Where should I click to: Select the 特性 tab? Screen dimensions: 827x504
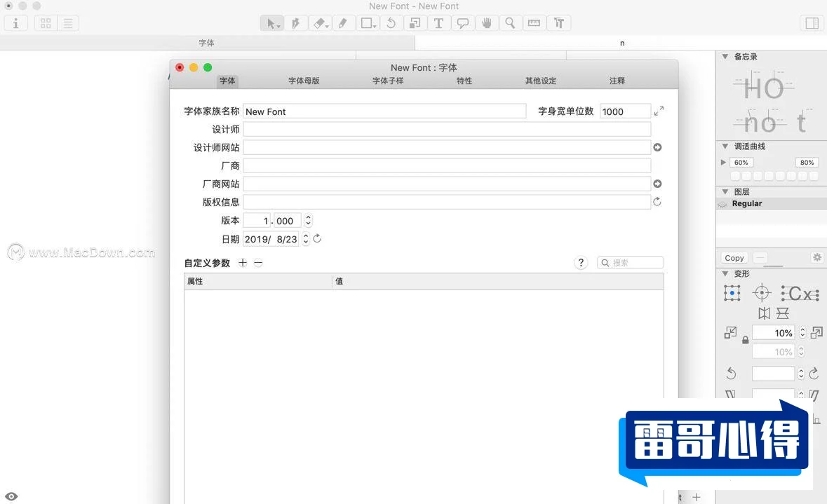464,81
